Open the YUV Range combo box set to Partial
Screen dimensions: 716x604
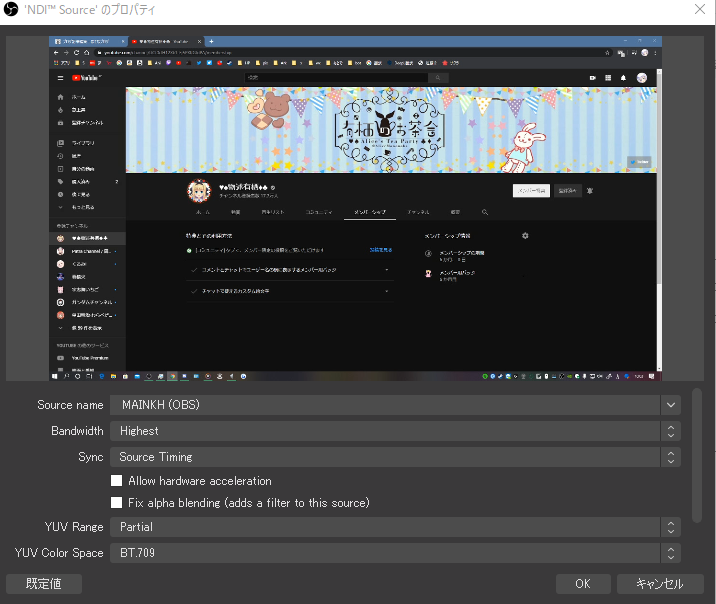(395, 527)
